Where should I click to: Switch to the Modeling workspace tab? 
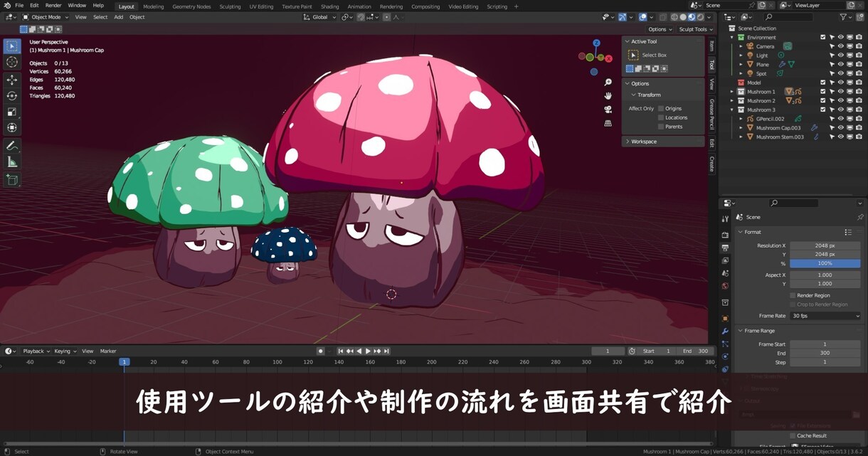coord(153,6)
